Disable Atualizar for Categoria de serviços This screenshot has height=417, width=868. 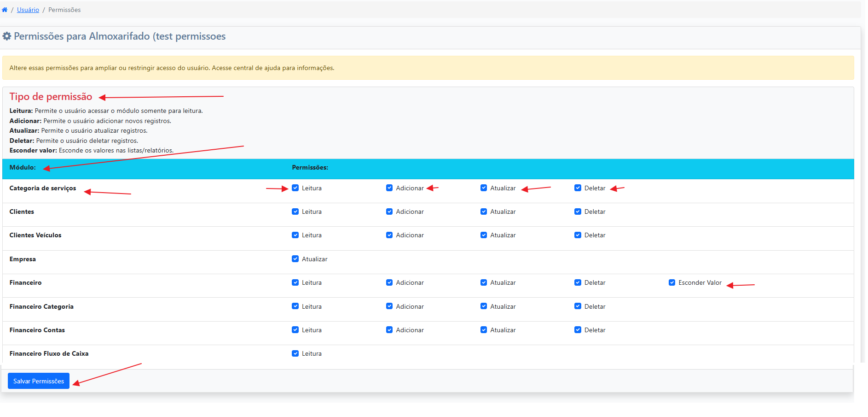484,188
